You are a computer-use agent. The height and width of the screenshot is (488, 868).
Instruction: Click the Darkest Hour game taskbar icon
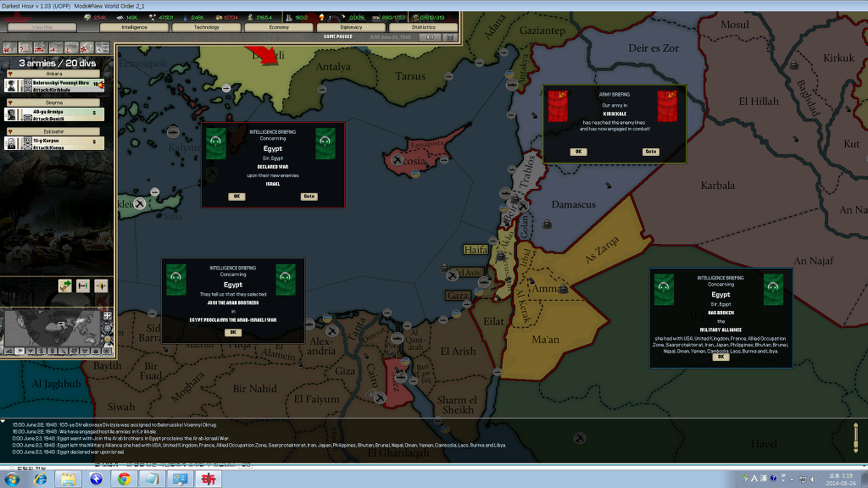click(x=209, y=480)
